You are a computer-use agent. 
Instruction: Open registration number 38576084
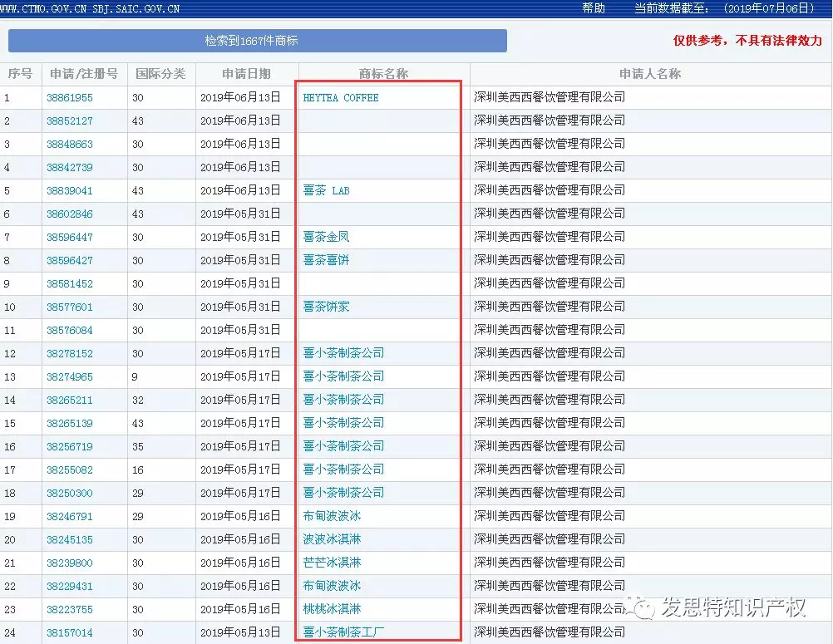tap(70, 330)
